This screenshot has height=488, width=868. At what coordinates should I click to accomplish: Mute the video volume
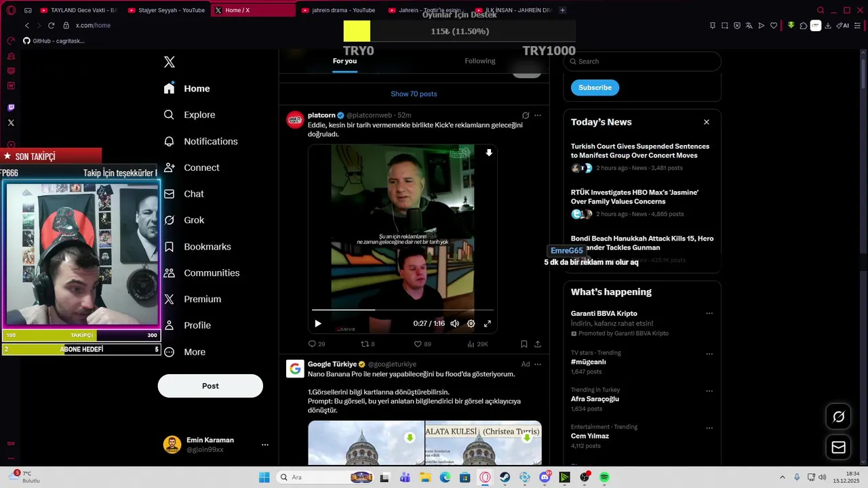coord(455,324)
